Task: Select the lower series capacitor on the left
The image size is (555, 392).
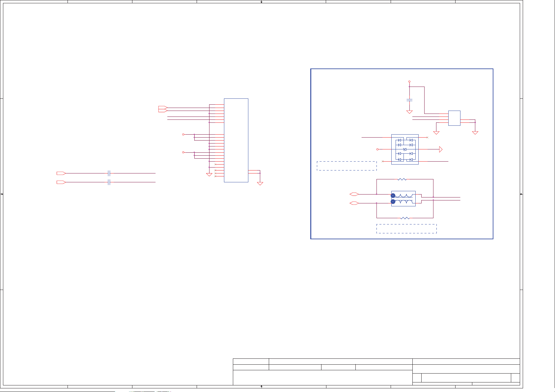Action: coord(109,182)
